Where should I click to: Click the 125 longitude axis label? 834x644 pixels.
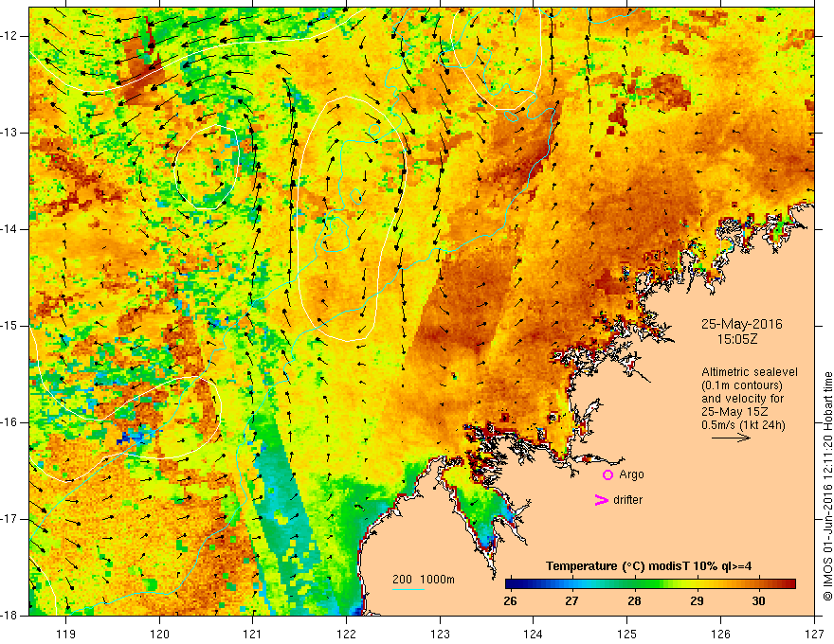pyautogui.click(x=627, y=634)
